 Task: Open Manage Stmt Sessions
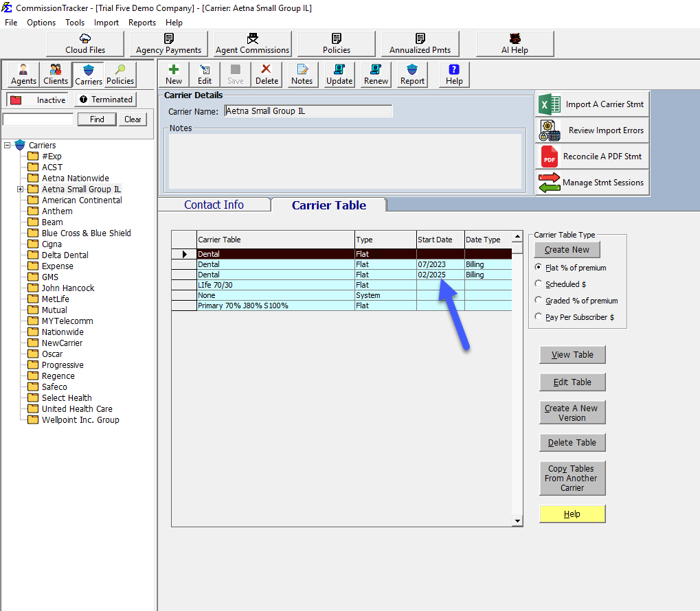(x=591, y=182)
